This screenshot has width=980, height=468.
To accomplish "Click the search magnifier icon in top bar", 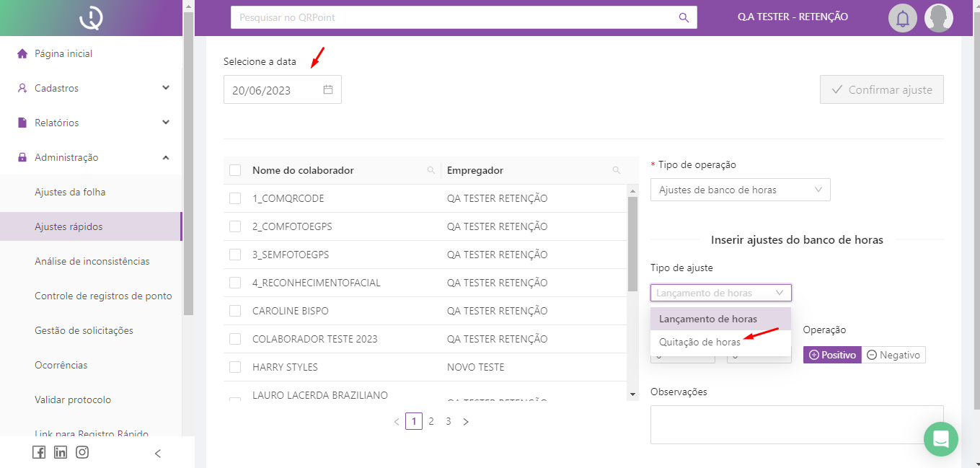I will 684,17.
